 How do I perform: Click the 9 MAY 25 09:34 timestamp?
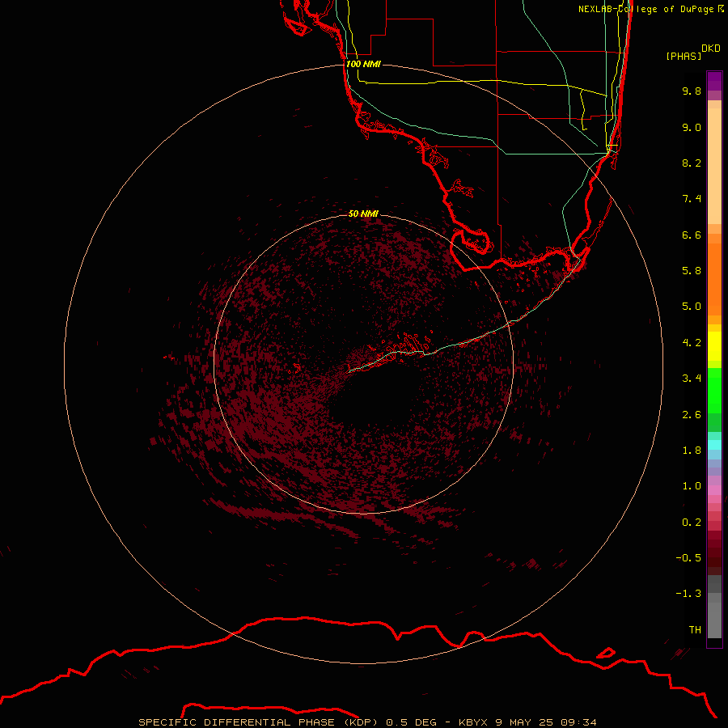546,722
